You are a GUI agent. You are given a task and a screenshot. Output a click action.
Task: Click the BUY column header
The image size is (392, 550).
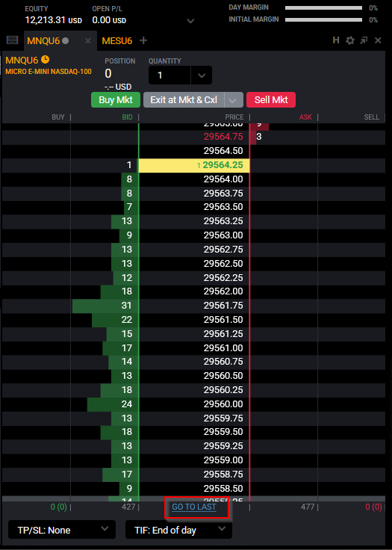57,117
